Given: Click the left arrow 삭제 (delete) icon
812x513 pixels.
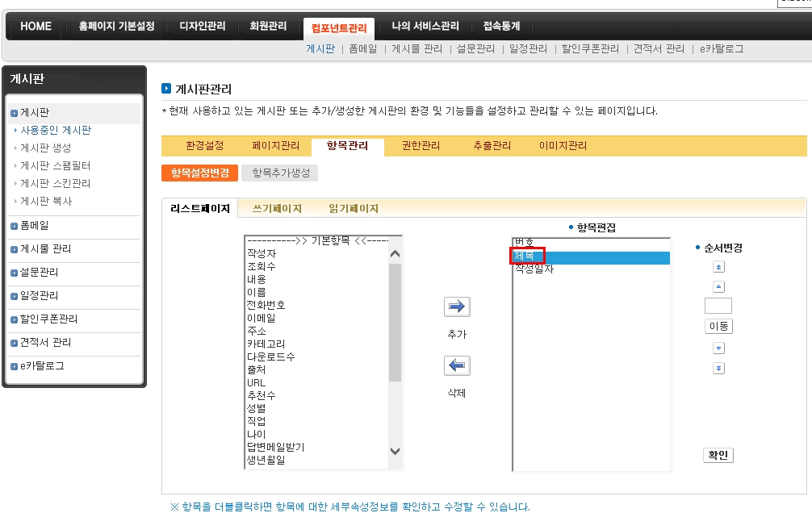Looking at the screenshot, I should pos(457,366).
